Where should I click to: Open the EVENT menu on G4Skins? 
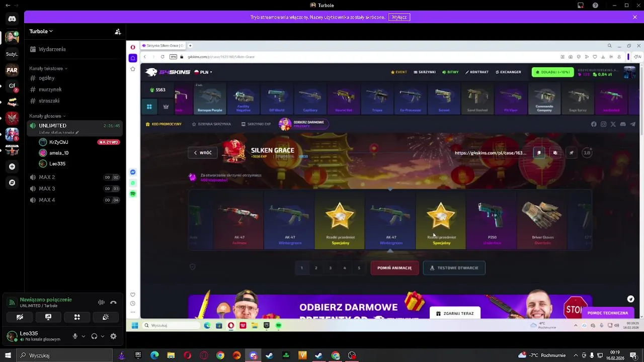(x=399, y=72)
